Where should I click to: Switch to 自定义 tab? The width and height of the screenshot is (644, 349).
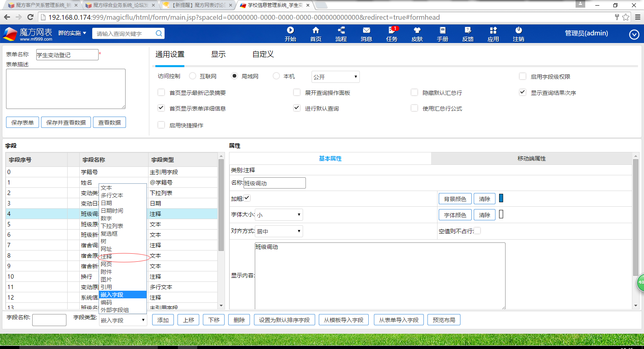263,54
